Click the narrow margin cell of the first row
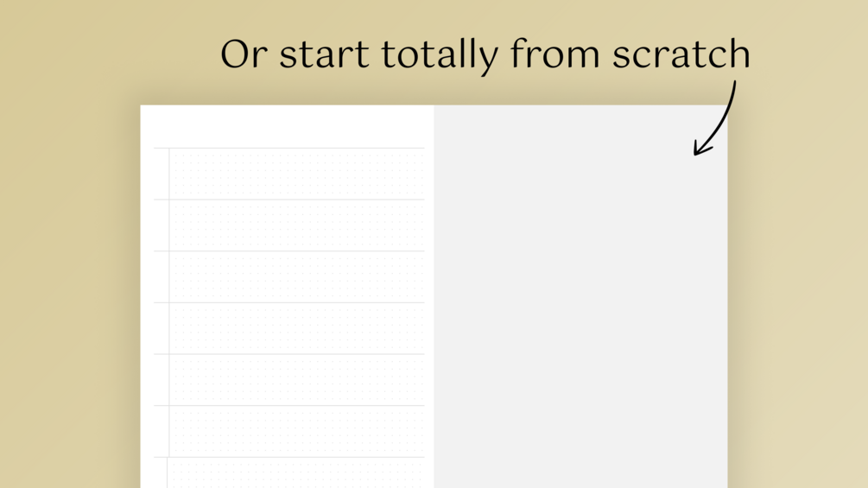The height and width of the screenshot is (488, 868). click(x=162, y=174)
